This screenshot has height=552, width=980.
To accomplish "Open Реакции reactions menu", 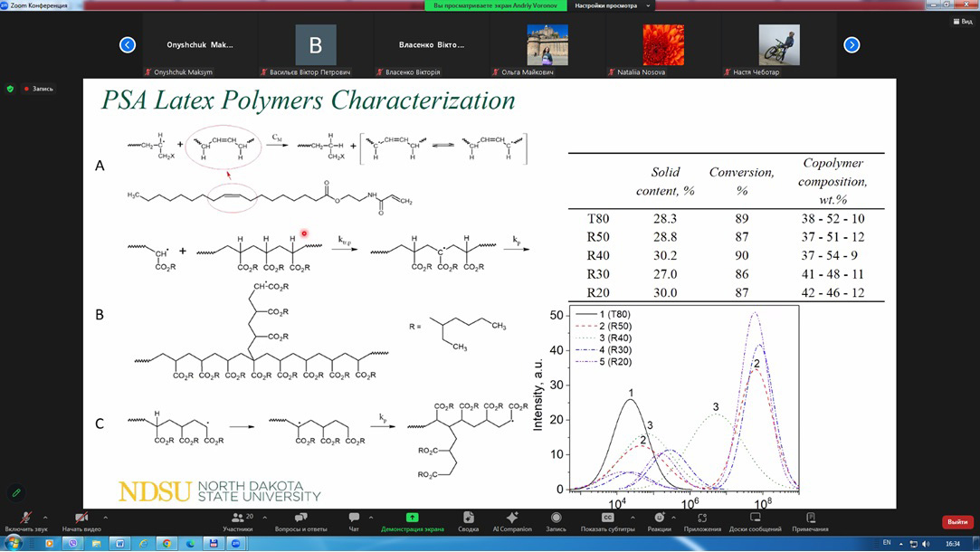I will pyautogui.click(x=659, y=520).
